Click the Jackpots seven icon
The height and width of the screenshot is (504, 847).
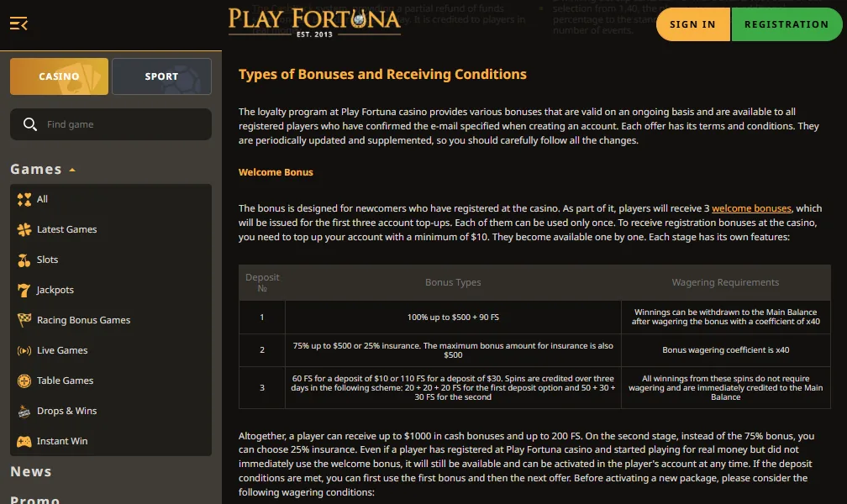[24, 290]
